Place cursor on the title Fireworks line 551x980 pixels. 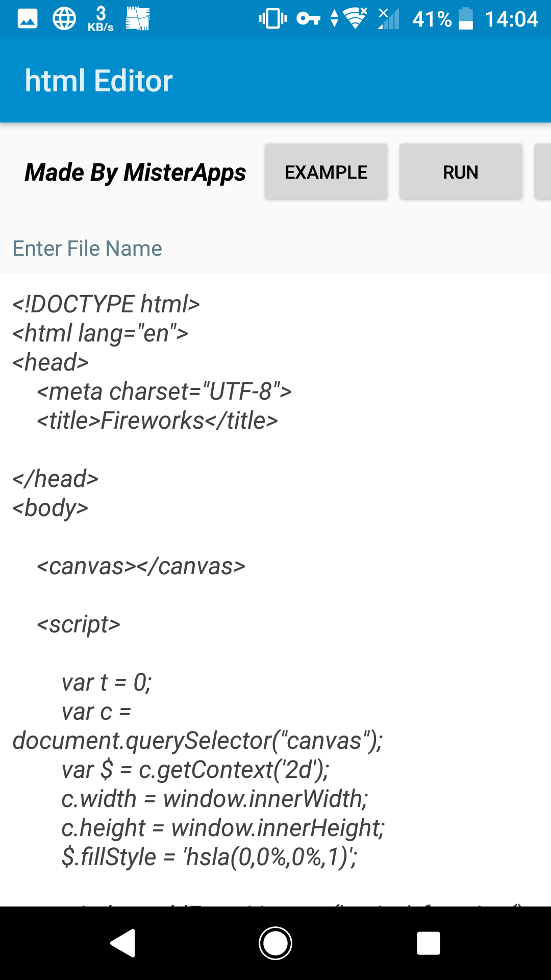pos(157,421)
